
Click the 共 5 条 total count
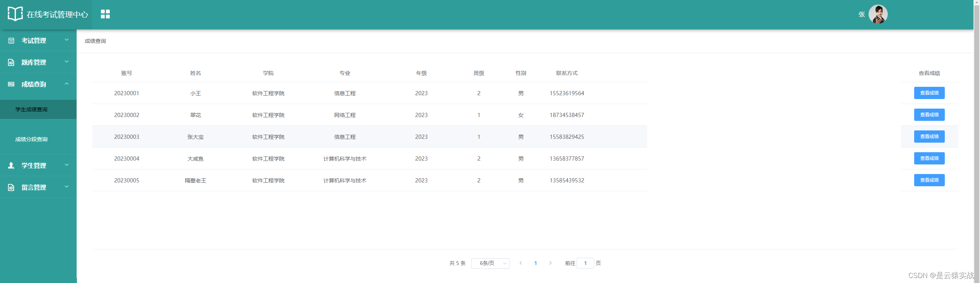click(457, 263)
